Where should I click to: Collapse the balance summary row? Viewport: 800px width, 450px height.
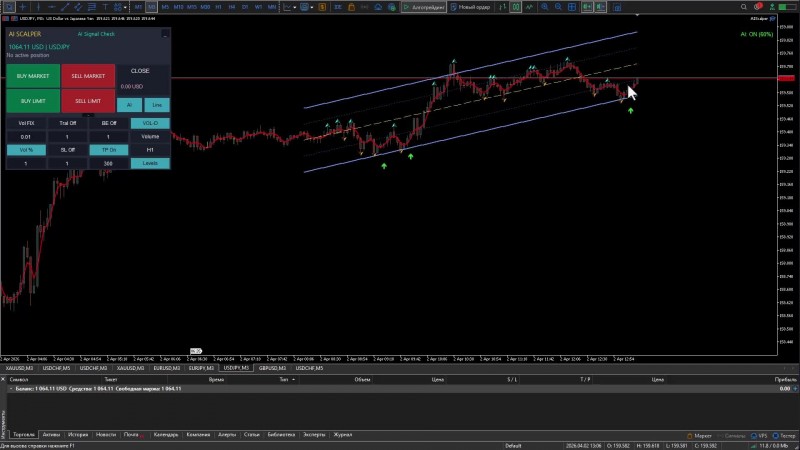[x=11, y=389]
